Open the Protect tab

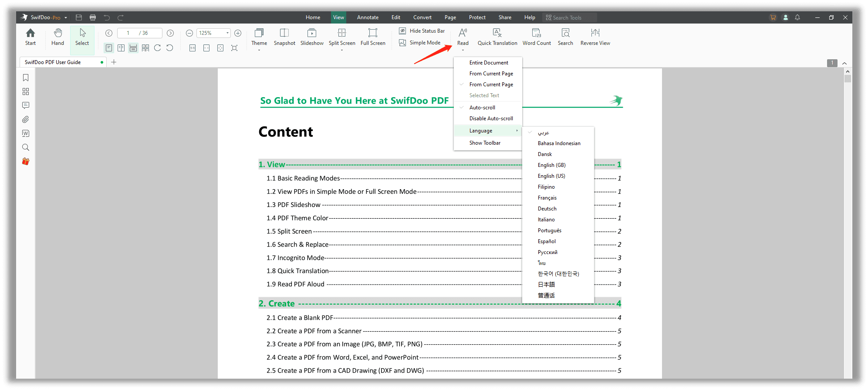tap(477, 17)
